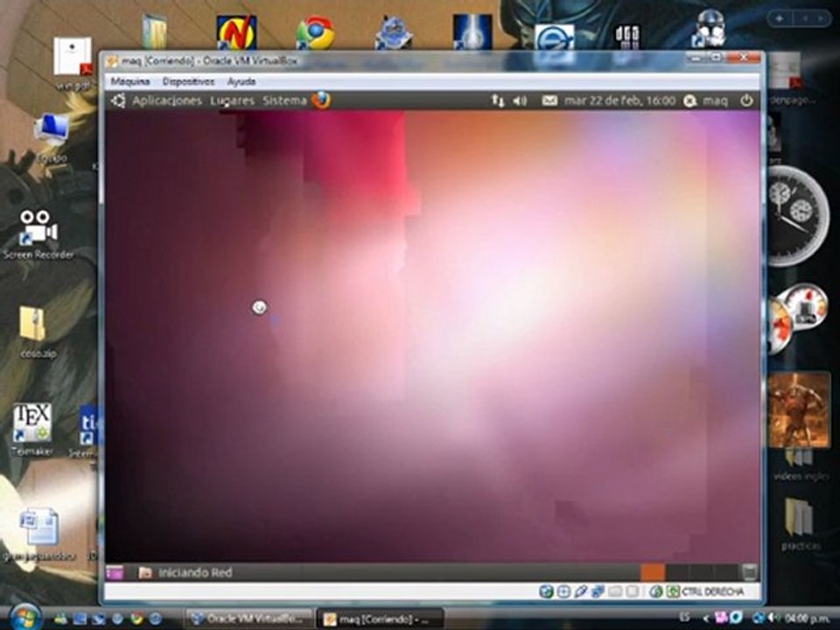This screenshot has height=630, width=840.
Task: Click the 'Iniciando Red' taskbar entry
Action: click(185, 572)
